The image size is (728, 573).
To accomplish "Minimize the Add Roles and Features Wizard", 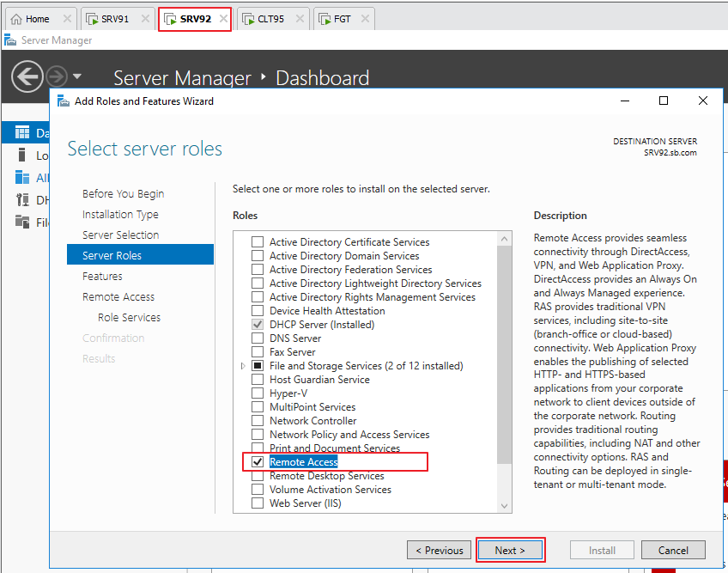I will tap(625, 101).
